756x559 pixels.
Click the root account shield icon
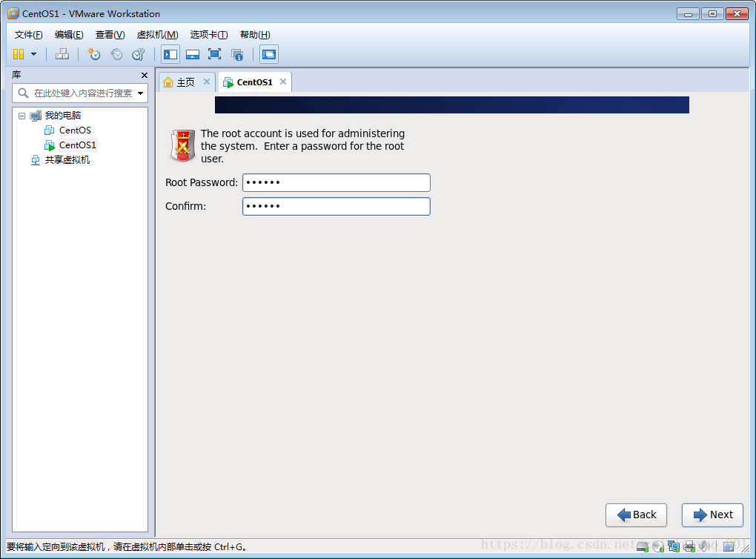pos(183,145)
